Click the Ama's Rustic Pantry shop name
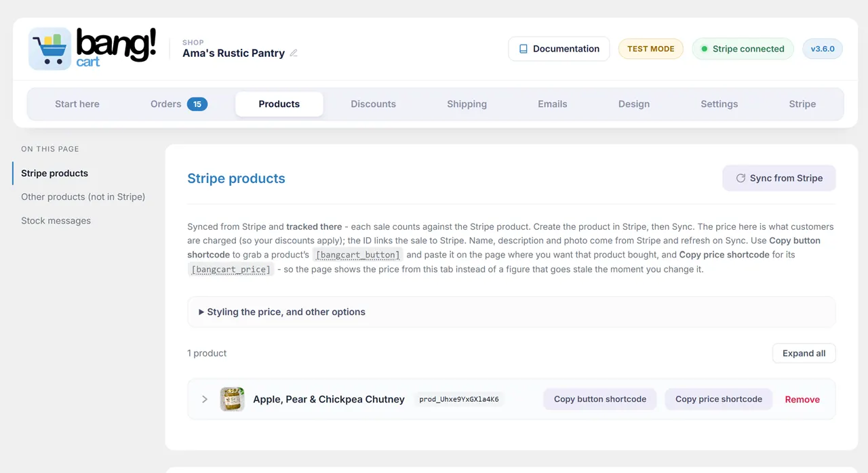 coord(233,53)
